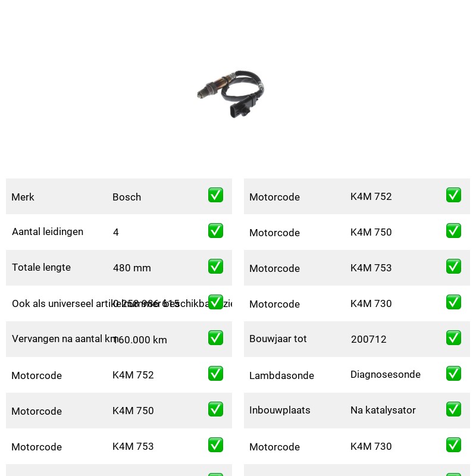
Task: Select the Bouwjaar tot label
Action: [x=278, y=339]
